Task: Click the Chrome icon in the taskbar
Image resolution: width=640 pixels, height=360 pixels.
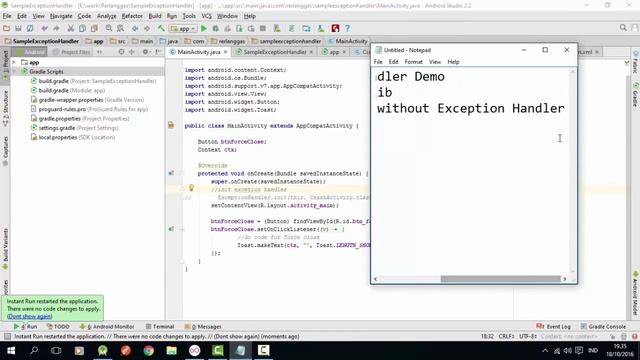Action: tap(149, 350)
